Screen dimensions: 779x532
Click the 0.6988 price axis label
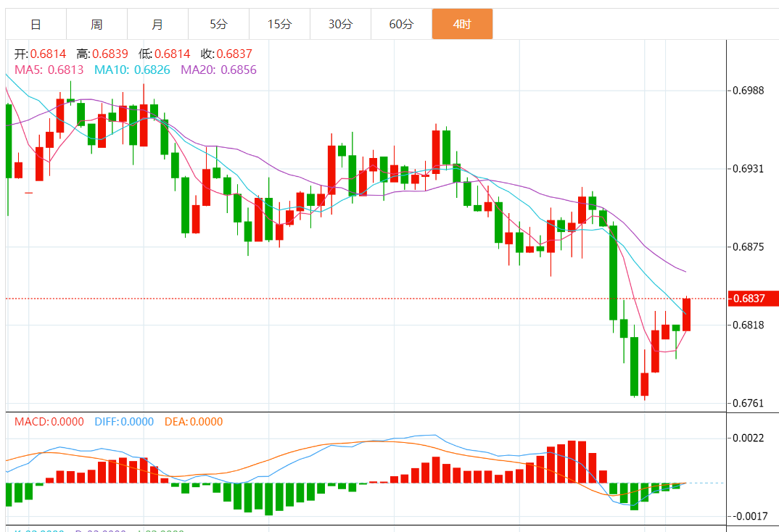coord(749,91)
